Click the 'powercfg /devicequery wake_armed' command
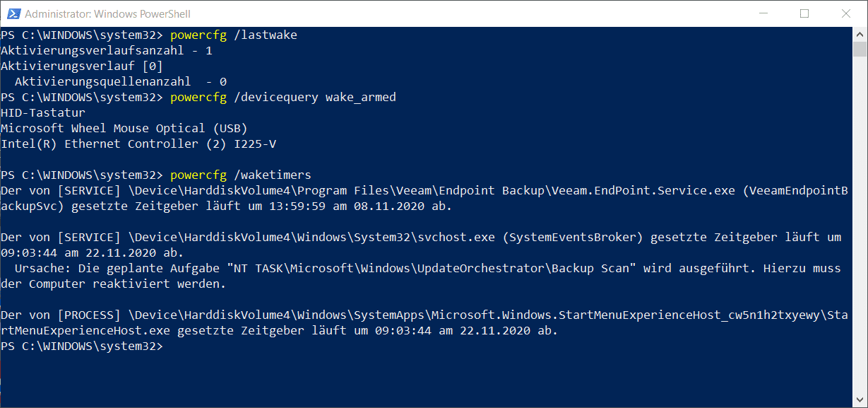This screenshot has height=408, width=868. point(283,98)
